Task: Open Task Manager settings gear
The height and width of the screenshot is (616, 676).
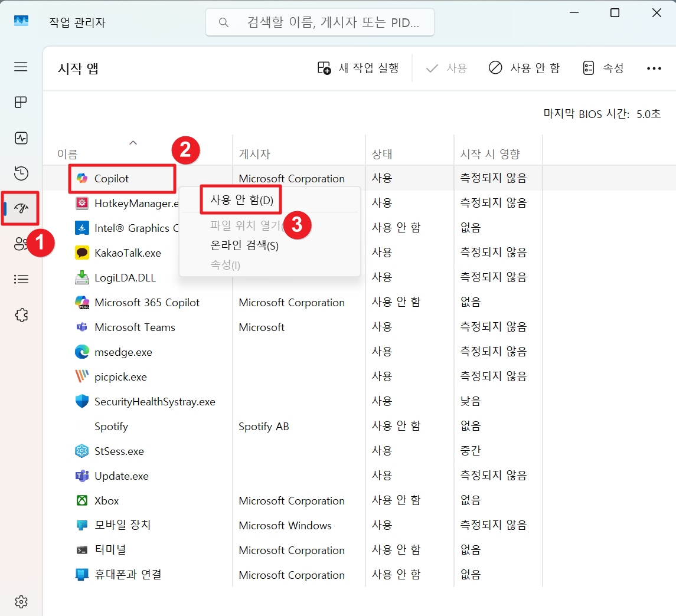Action: pos(21,602)
